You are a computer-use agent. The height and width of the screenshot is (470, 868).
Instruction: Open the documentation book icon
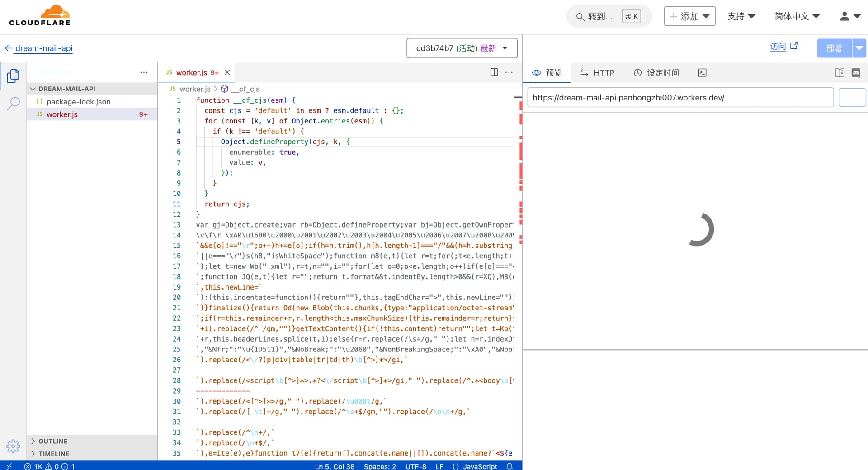[840, 73]
